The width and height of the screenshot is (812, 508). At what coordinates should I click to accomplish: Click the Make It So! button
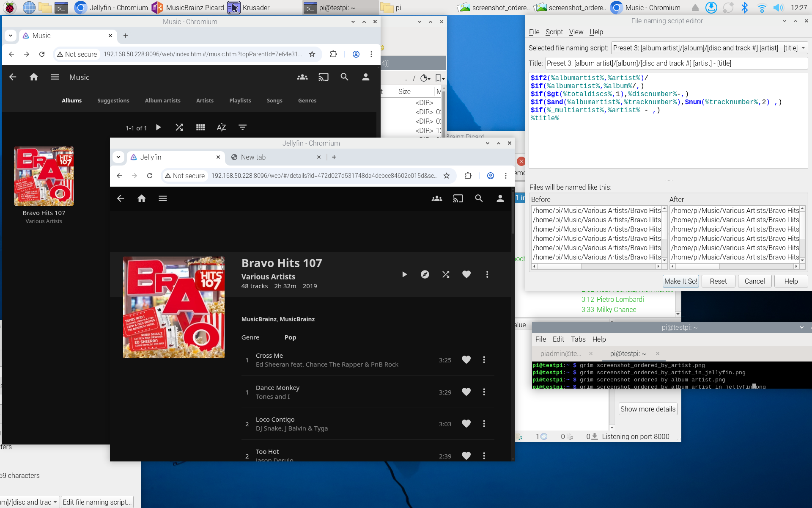(x=680, y=281)
